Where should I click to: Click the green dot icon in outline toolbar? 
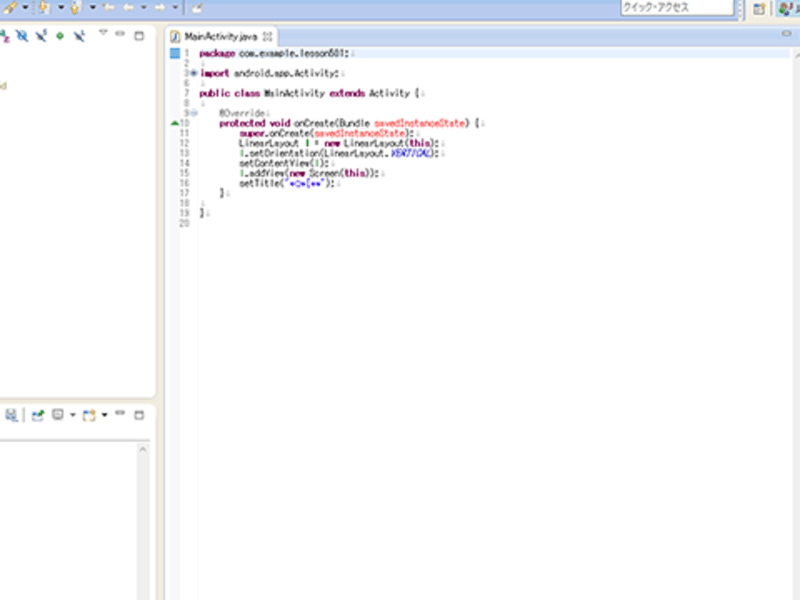(x=59, y=35)
